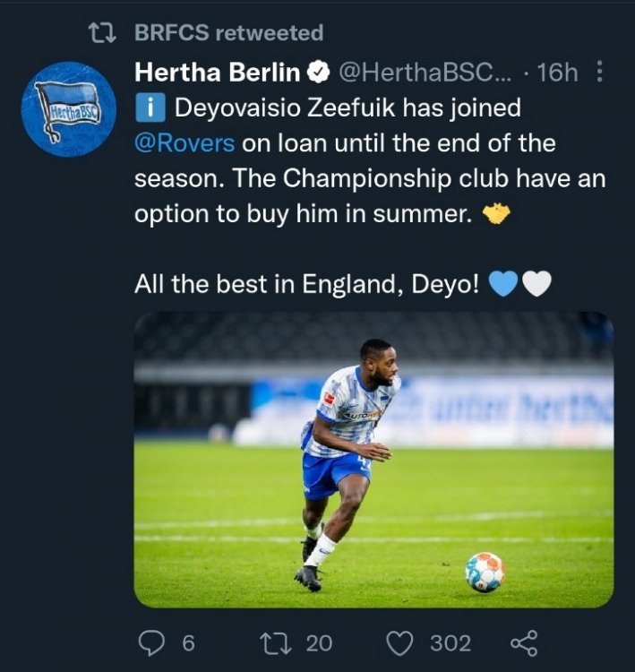Viewport: 635px width, 672px height.
Task: Open the Hertha BSC flag profile avatar
Action: pyautogui.click(x=68, y=110)
